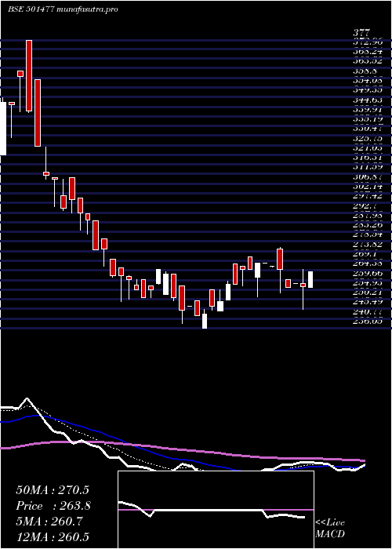Image resolution: width=392 pixels, height=549 pixels.
Task: Select the 321.03 price axis label
Action: 367,148
